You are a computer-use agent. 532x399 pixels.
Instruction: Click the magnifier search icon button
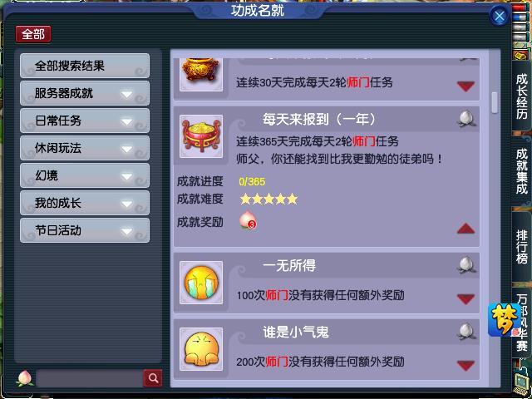pyautogui.click(x=153, y=378)
